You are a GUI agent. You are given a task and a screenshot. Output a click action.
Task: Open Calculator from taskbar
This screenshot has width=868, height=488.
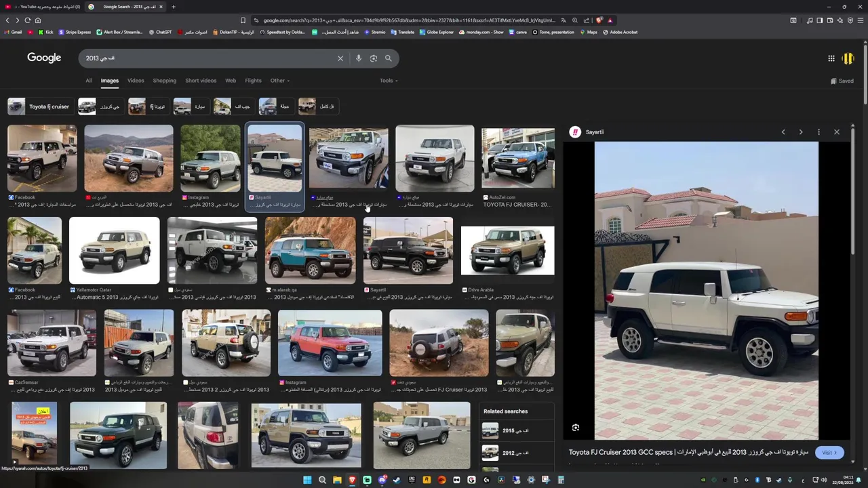pyautogui.click(x=561, y=480)
